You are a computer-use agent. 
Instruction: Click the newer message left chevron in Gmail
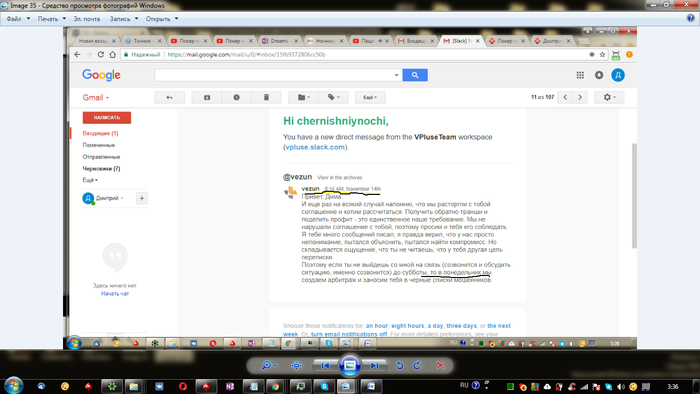click(565, 97)
